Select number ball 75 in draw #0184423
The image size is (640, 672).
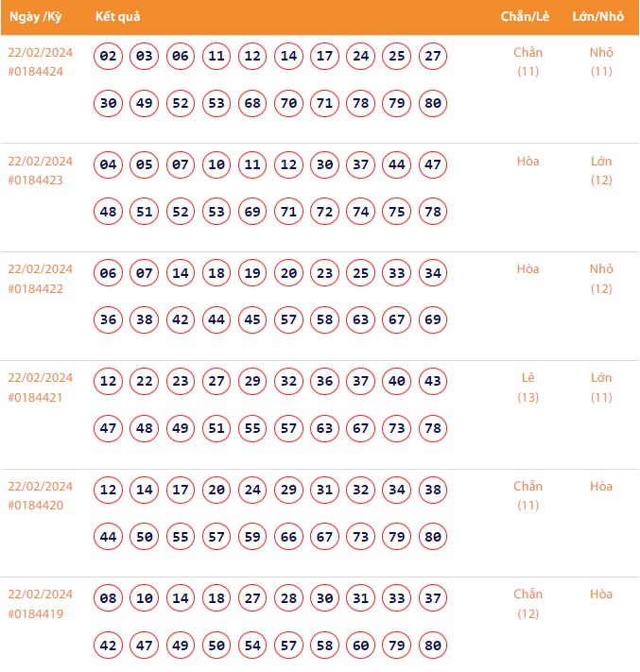tap(397, 212)
